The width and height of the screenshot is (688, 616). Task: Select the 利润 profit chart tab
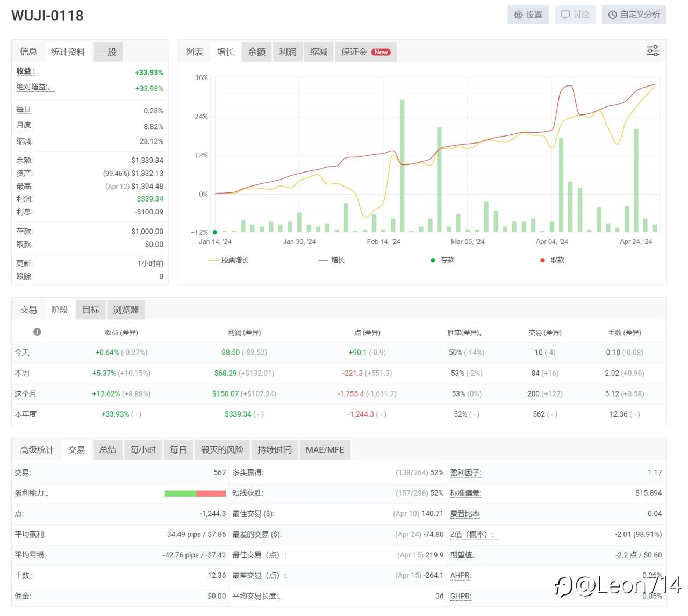click(288, 52)
